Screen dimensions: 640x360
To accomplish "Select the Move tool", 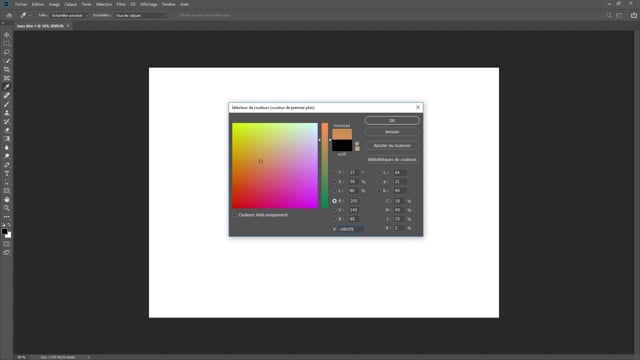I will [x=7, y=35].
